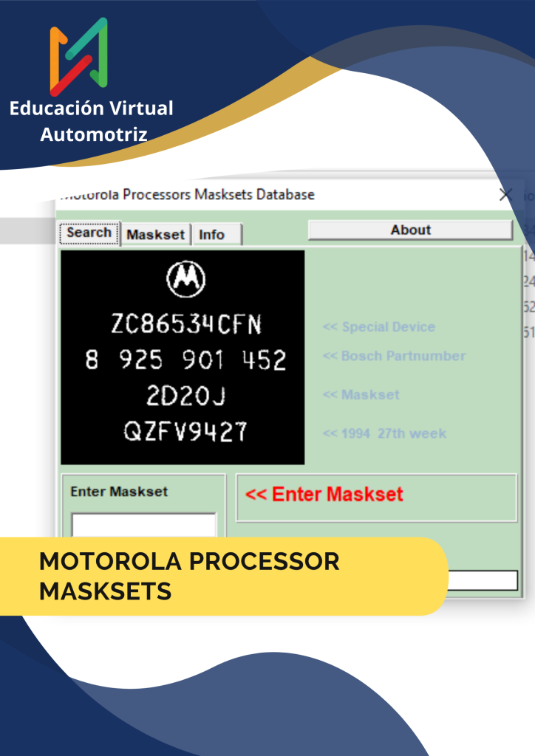Click the '<< 1994 27th week' label
The height and width of the screenshot is (756, 535).
pyautogui.click(x=384, y=433)
